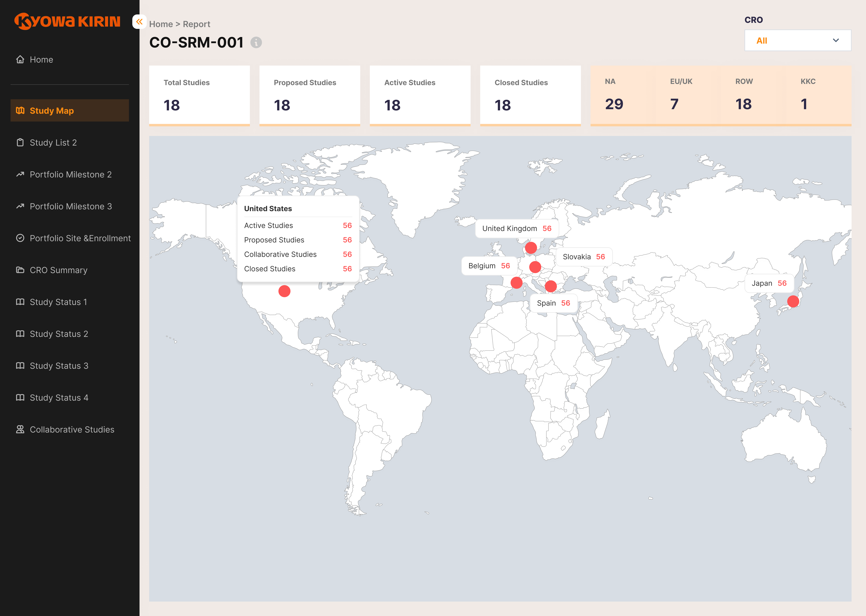
Task: Click the Home breadcrumb link
Action: [161, 24]
